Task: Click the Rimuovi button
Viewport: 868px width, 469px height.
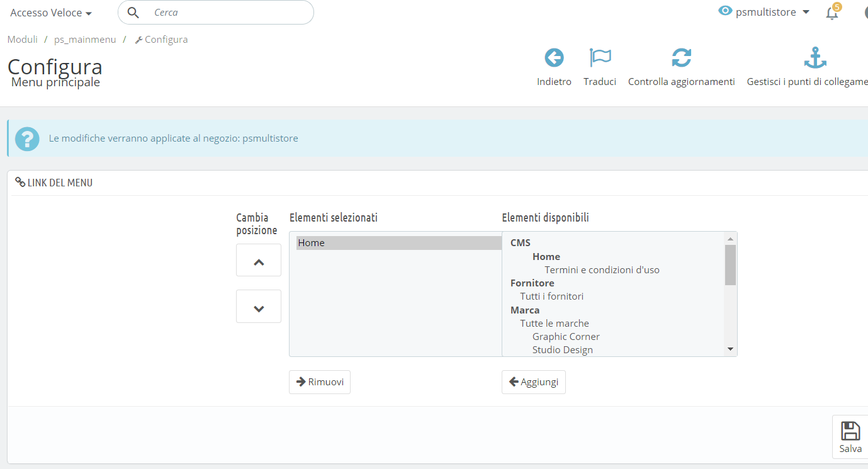Action: coord(319,381)
